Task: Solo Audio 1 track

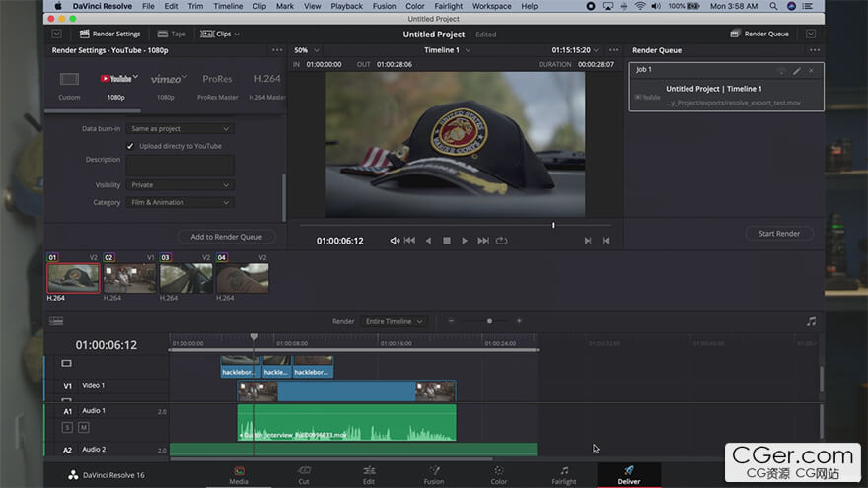Action: click(x=67, y=428)
